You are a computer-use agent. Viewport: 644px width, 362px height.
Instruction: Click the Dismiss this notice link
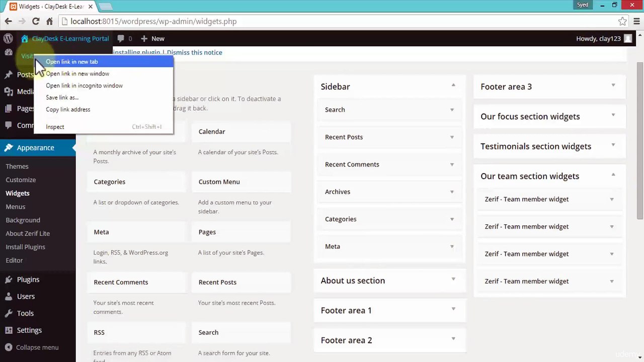pyautogui.click(x=194, y=52)
